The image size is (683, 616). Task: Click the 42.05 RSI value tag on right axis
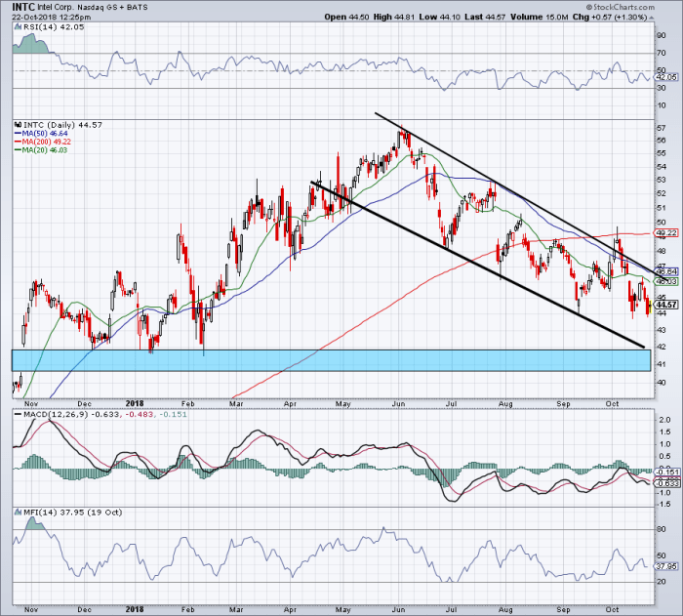666,77
